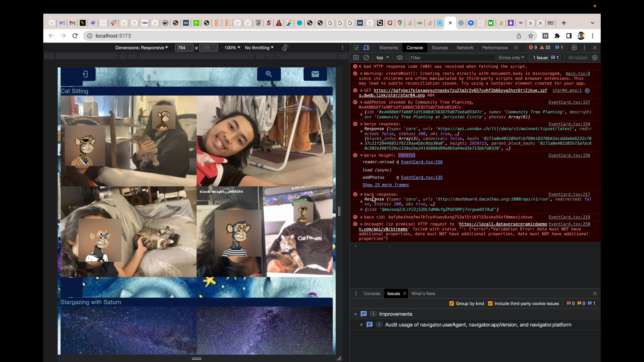Open the extensions puzzle icon
Screen dimensions: 644x362
coord(557,36)
